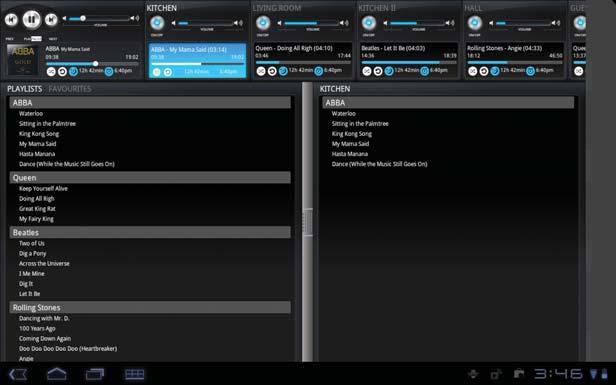Toggle shuffle in the Kitchen zone
The image size is (616, 385).
pyautogui.click(x=156, y=72)
